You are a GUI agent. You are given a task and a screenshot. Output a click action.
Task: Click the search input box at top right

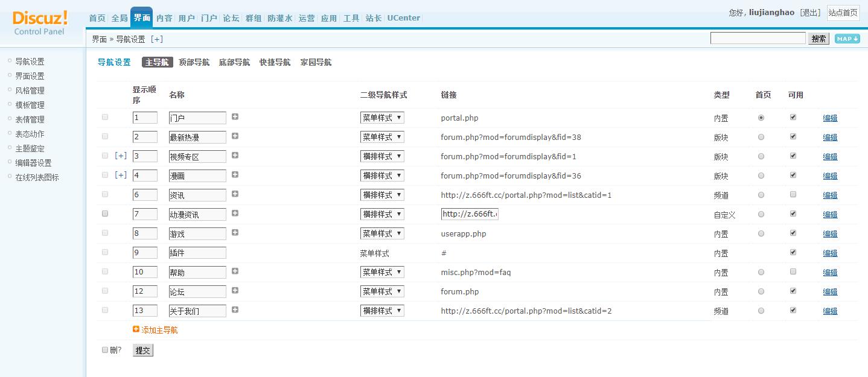click(758, 38)
